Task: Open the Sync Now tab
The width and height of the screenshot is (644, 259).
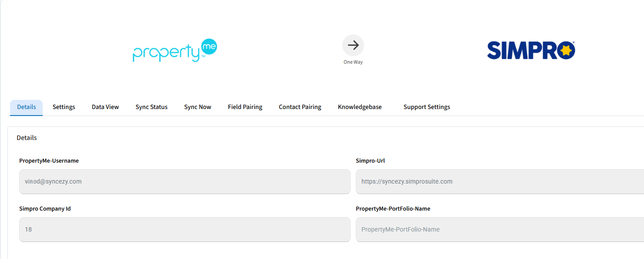Action: (198, 107)
